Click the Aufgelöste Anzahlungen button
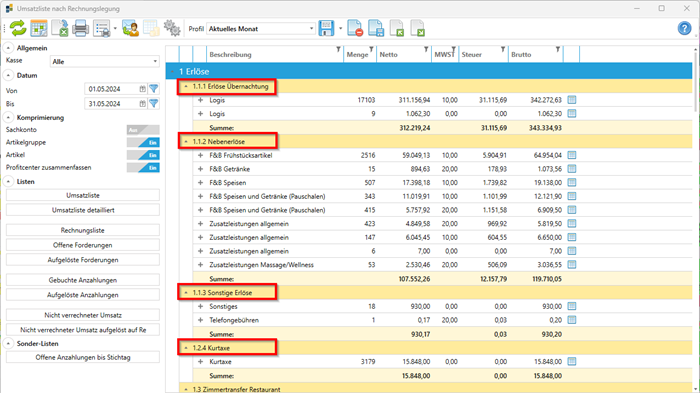The width and height of the screenshot is (700, 393). pos(83,295)
